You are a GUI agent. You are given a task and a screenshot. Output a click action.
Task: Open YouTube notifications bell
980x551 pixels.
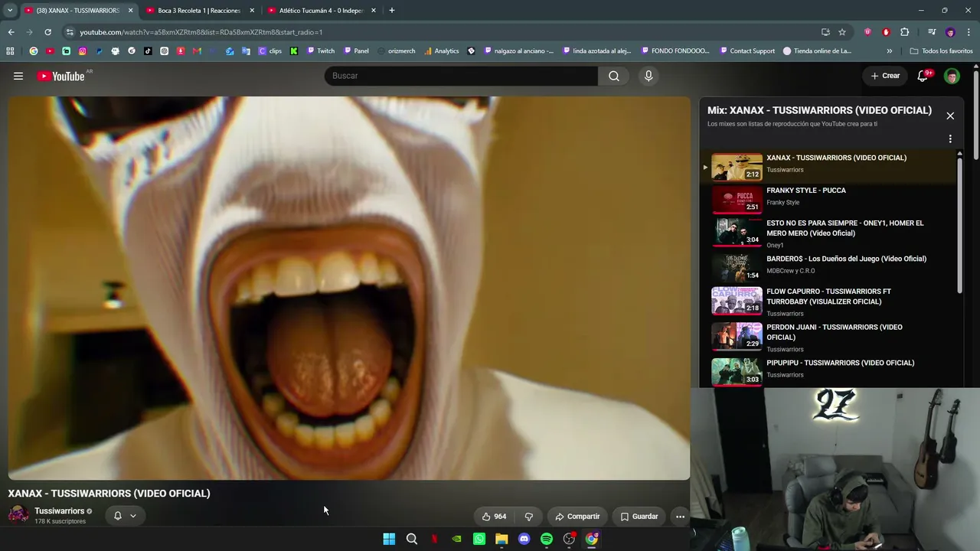click(x=923, y=76)
